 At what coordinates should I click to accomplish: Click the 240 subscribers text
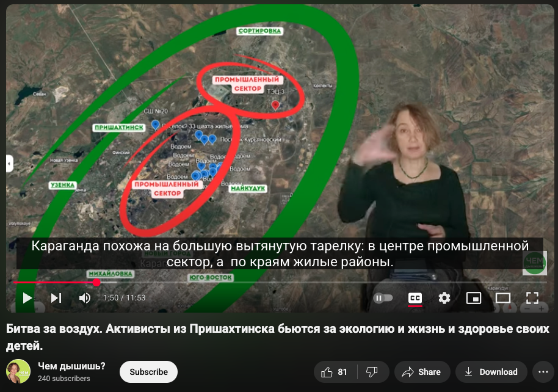coord(64,379)
